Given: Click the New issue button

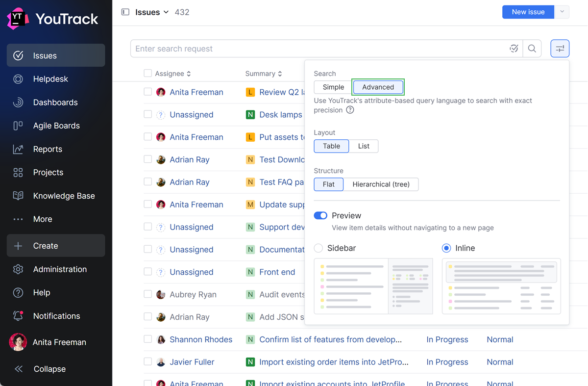Looking at the screenshot, I should click(x=528, y=12).
